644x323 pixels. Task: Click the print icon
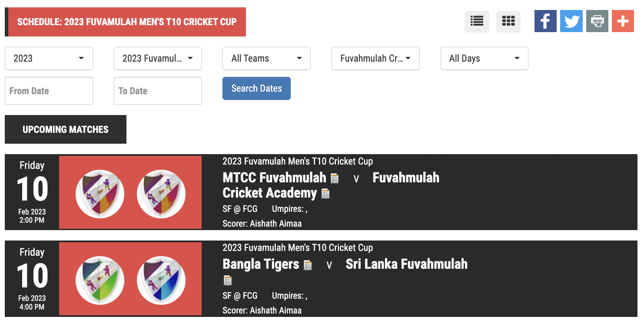597,21
